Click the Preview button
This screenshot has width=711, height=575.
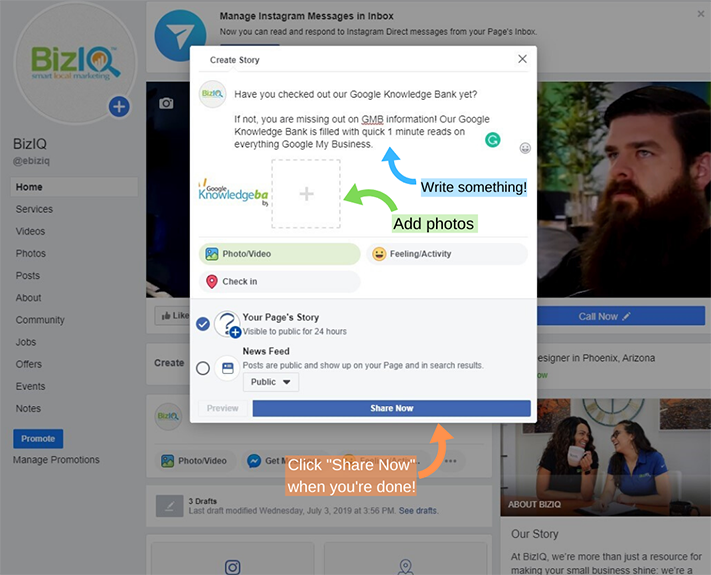pyautogui.click(x=223, y=408)
